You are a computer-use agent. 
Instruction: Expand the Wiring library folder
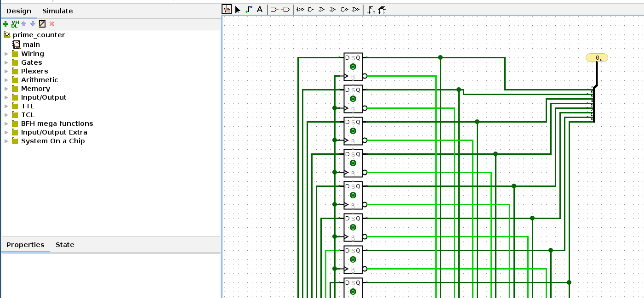click(x=6, y=54)
